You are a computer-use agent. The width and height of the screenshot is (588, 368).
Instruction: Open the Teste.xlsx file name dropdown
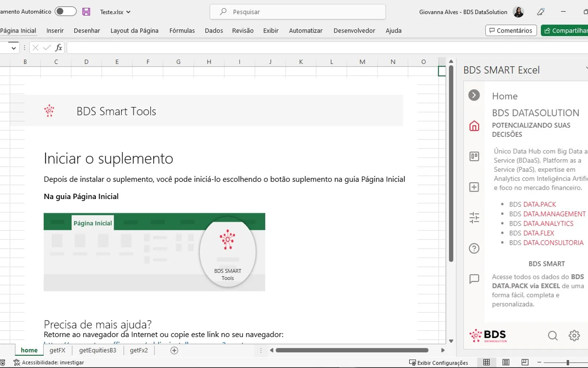115,12
